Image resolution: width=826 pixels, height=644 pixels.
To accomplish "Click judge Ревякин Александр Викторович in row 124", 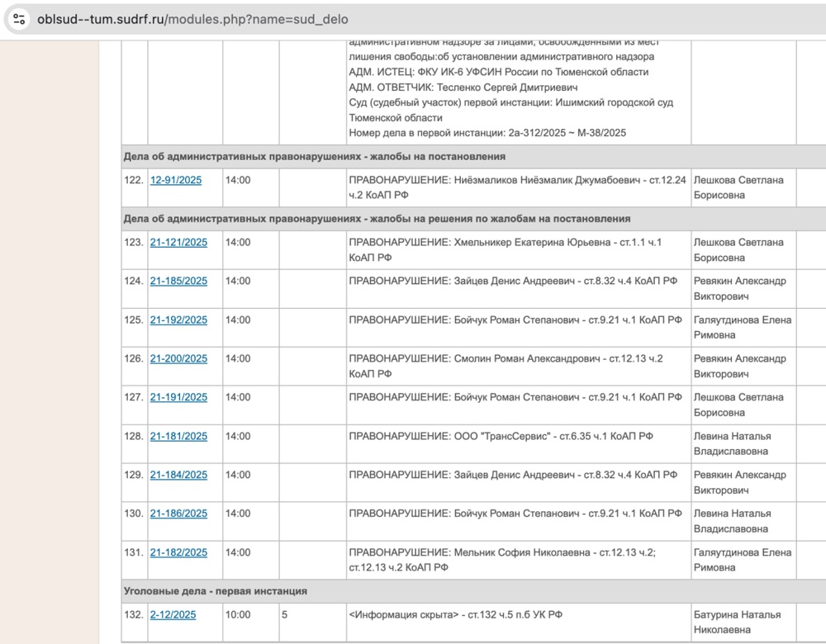I will [739, 289].
